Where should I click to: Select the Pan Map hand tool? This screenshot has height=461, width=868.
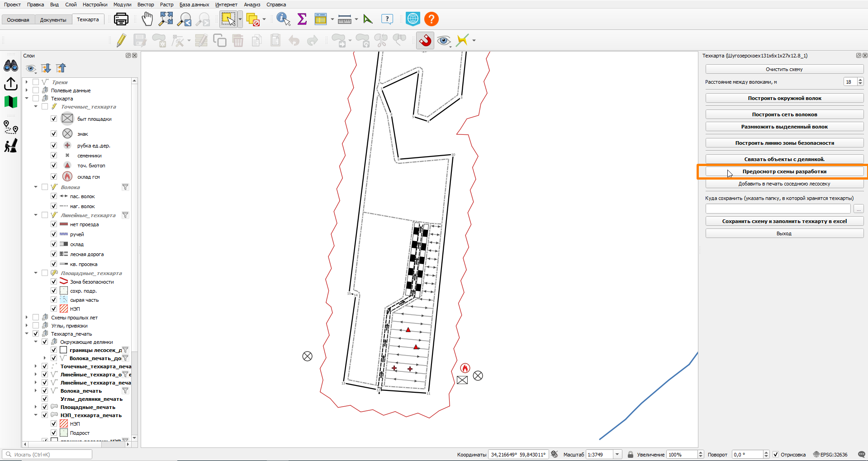147,19
